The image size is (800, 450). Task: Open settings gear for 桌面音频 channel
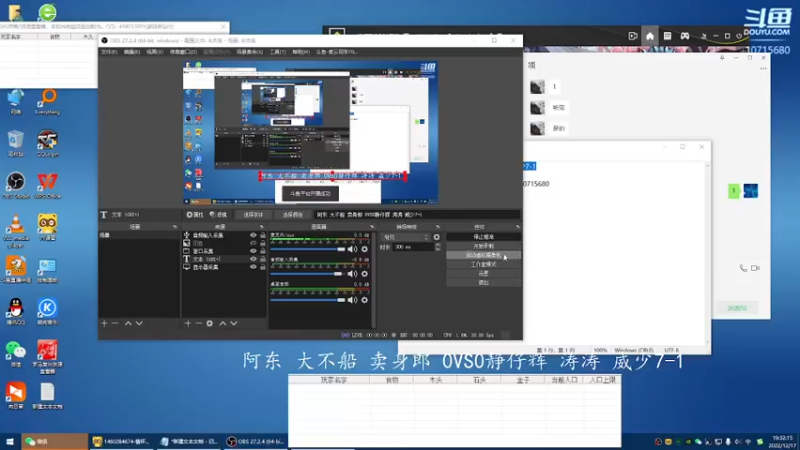(364, 300)
